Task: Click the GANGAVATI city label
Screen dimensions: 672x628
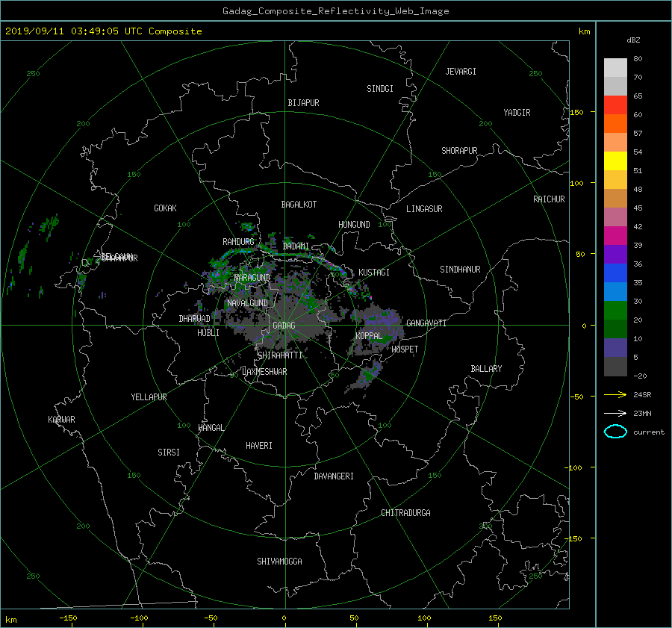Action: point(426,323)
